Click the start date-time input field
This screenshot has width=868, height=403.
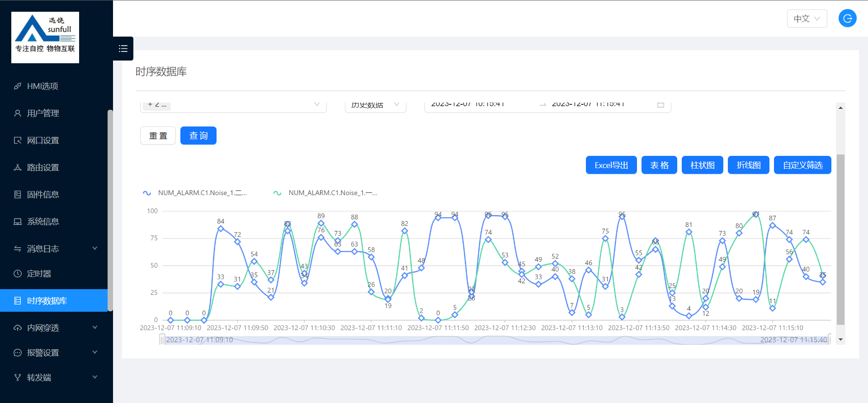(468, 105)
